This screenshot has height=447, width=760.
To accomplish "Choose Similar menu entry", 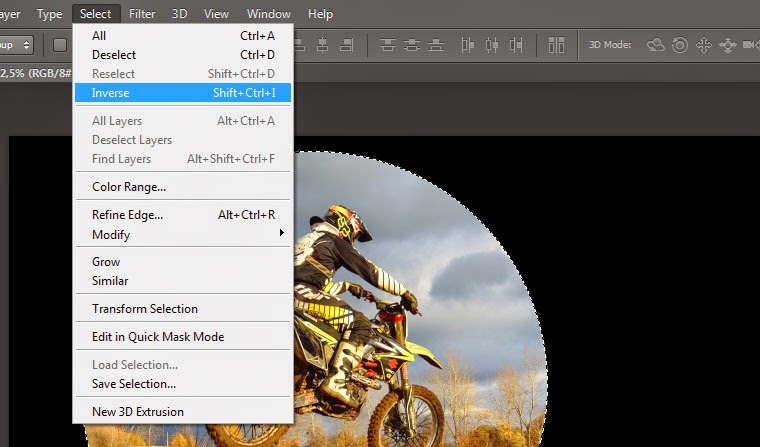I will tap(183, 281).
